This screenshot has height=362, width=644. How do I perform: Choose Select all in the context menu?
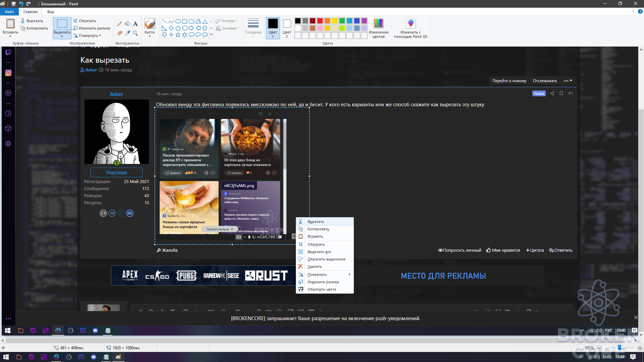325,252
